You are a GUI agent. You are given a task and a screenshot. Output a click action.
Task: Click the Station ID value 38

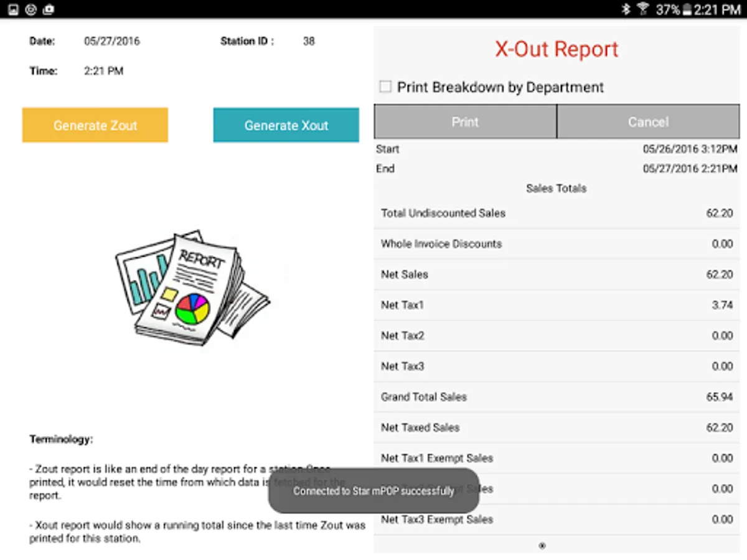(309, 42)
